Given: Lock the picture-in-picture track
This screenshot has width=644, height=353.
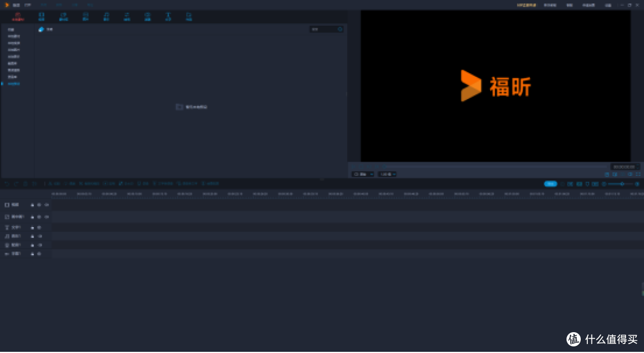Looking at the screenshot, I should (x=32, y=216).
